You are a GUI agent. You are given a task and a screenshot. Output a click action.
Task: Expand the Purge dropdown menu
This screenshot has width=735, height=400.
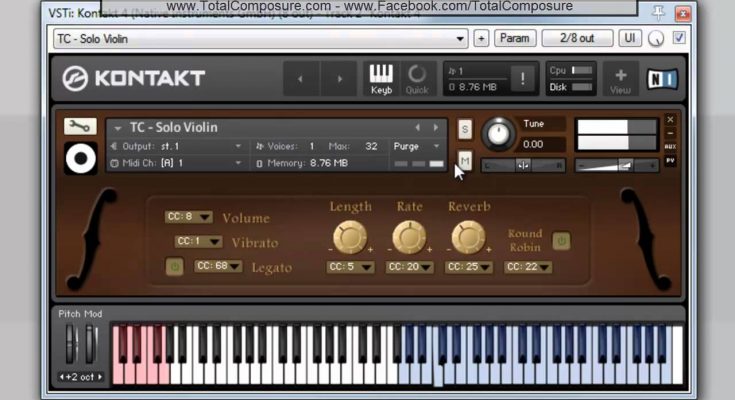tap(419, 146)
